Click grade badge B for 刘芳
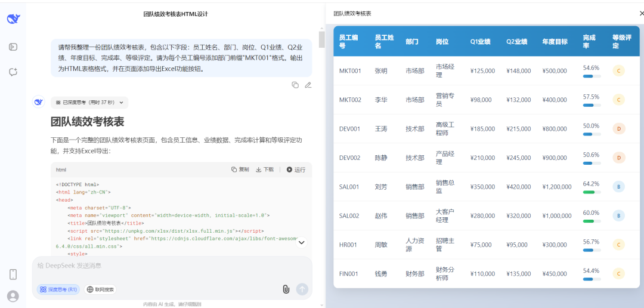This screenshot has height=308, width=644. point(618,187)
